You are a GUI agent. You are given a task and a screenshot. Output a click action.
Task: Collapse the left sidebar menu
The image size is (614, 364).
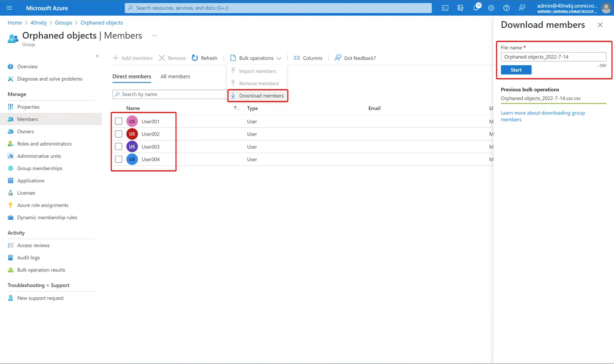[x=97, y=56]
